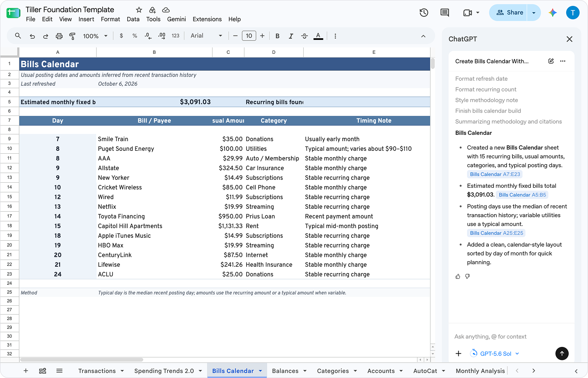Open the Arial font dropdown
Viewport: 588px width, 378px height.
point(206,36)
